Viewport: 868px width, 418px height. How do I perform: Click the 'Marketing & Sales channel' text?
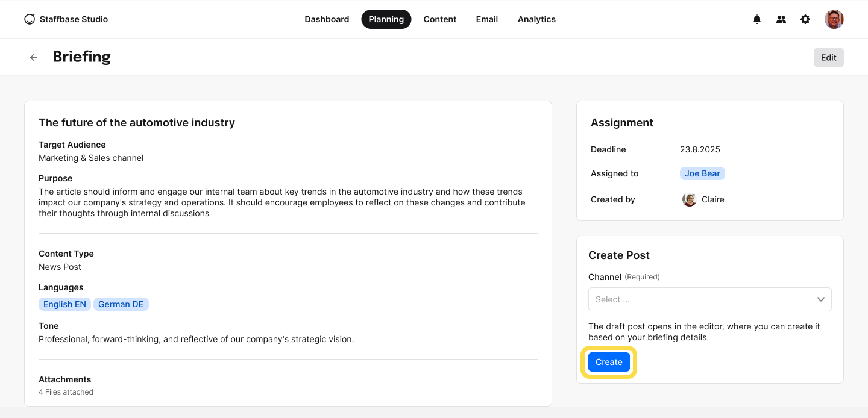tap(91, 158)
